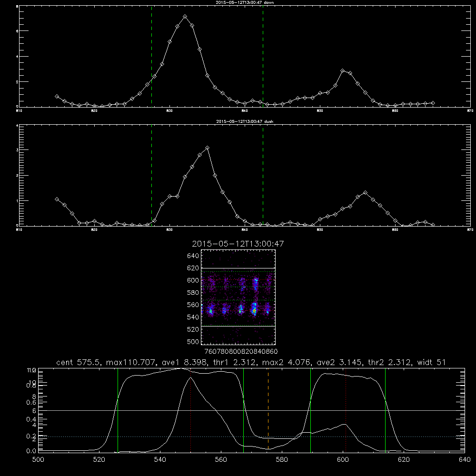476x476 pixels.
Task: Select 'ave1 8.398' in the stats header
Action: point(184,362)
